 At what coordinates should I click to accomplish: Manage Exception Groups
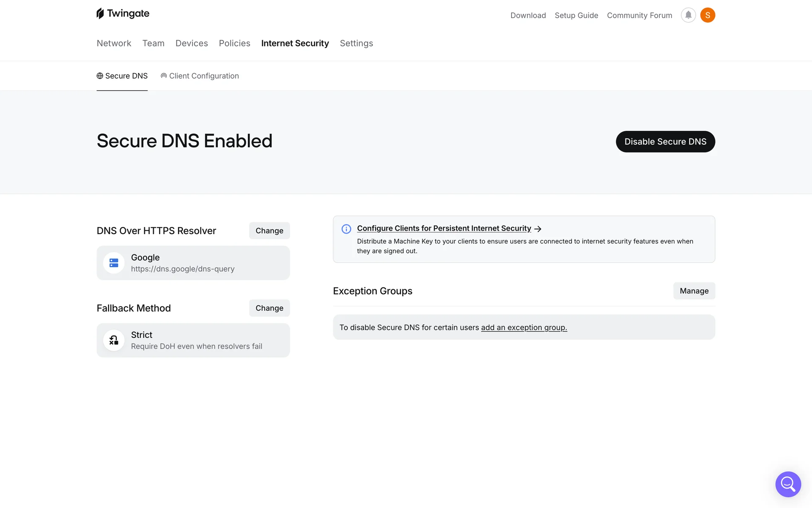694,291
